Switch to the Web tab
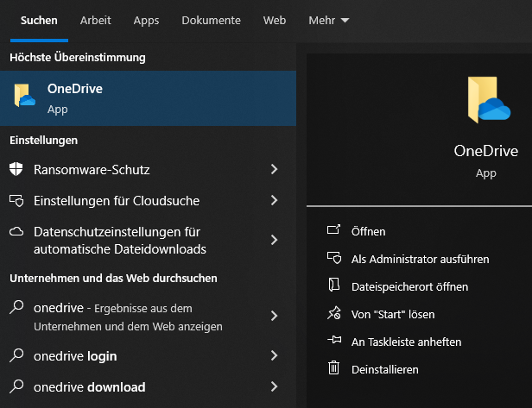This screenshot has width=532, height=408. click(275, 21)
